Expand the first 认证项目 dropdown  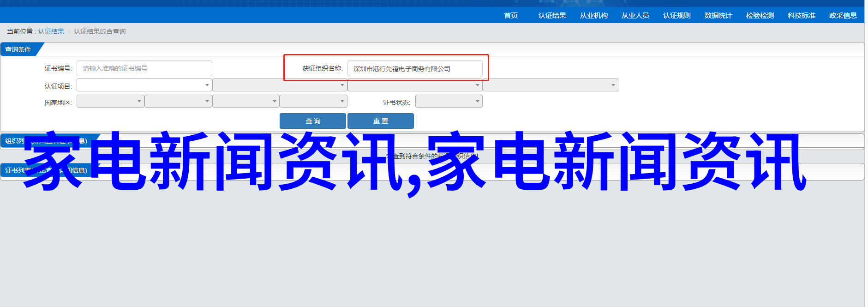144,85
